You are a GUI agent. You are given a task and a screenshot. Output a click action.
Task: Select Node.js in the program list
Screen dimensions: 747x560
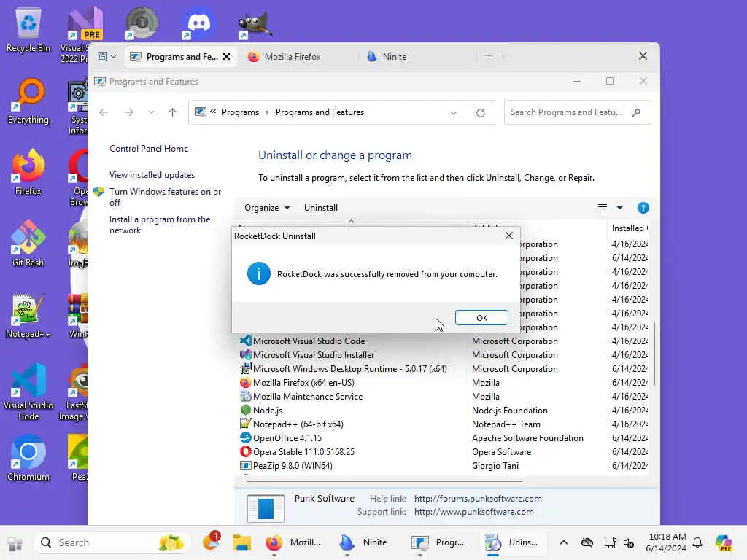pos(267,410)
